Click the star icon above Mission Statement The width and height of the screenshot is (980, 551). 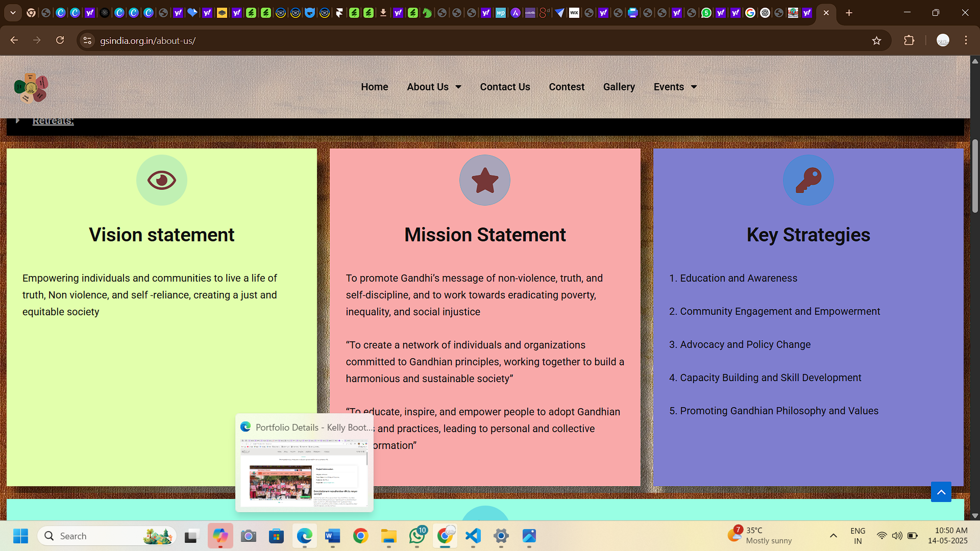coord(484,180)
